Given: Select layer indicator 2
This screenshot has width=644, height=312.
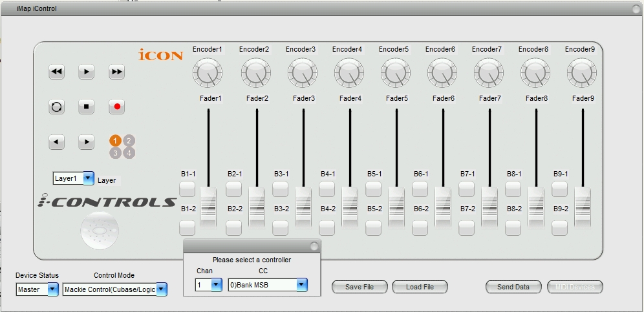Looking at the screenshot, I should (129, 141).
